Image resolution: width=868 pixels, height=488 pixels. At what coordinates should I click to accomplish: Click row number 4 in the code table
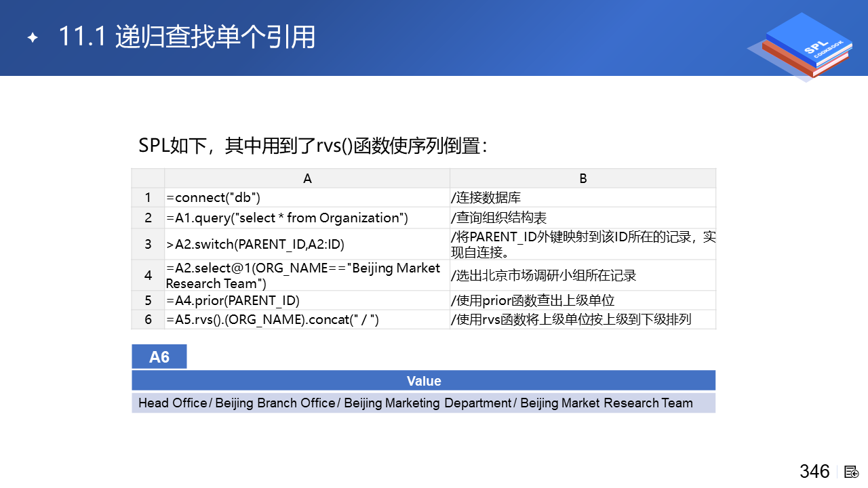[x=148, y=275]
